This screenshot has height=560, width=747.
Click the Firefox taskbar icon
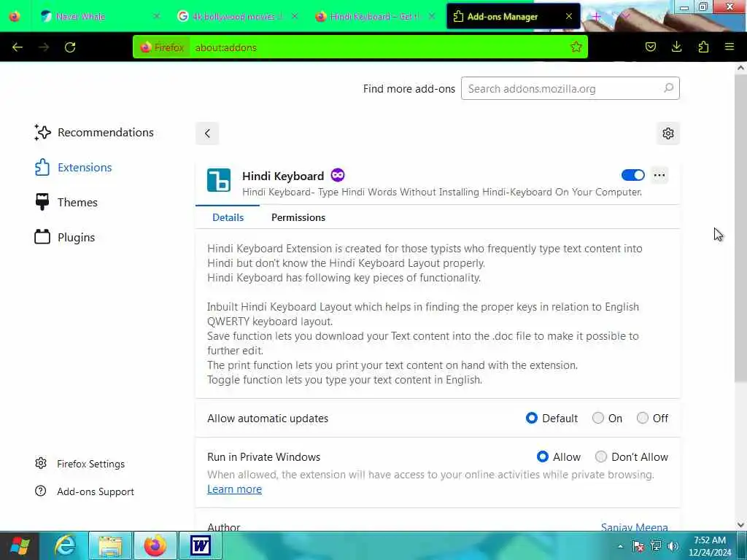tap(155, 545)
